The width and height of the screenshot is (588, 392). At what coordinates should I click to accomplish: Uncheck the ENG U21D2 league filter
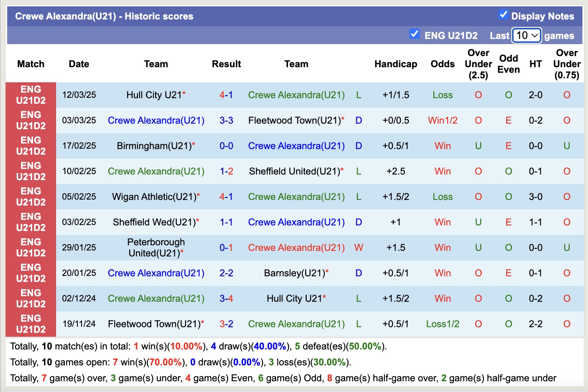tap(415, 34)
